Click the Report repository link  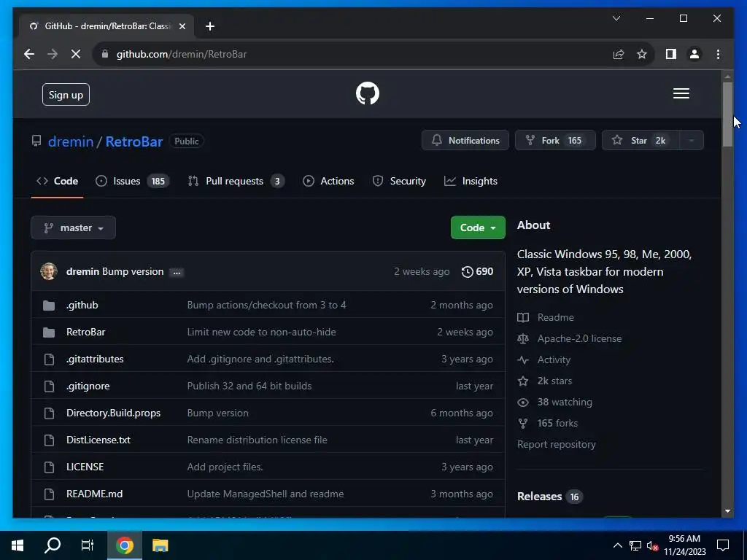coord(557,445)
